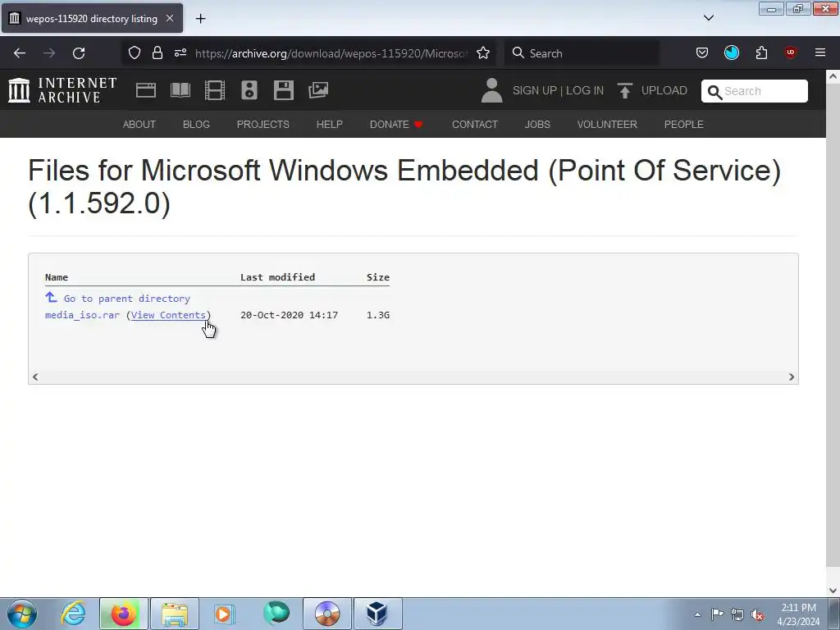Launch Internet Explorer from the taskbar
Viewport: 840px width, 630px height.
(73, 614)
